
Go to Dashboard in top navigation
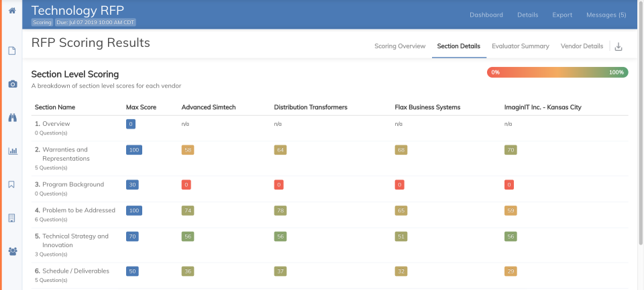[486, 15]
